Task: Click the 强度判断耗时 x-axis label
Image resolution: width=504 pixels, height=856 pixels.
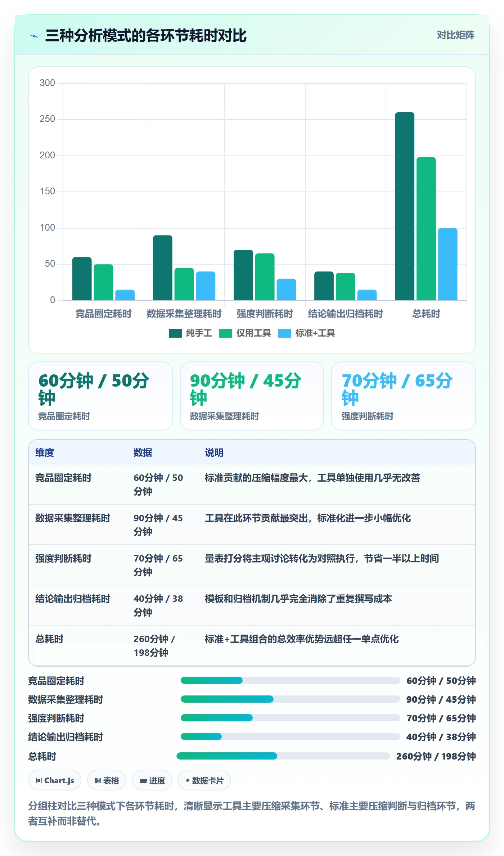Action: (x=265, y=314)
